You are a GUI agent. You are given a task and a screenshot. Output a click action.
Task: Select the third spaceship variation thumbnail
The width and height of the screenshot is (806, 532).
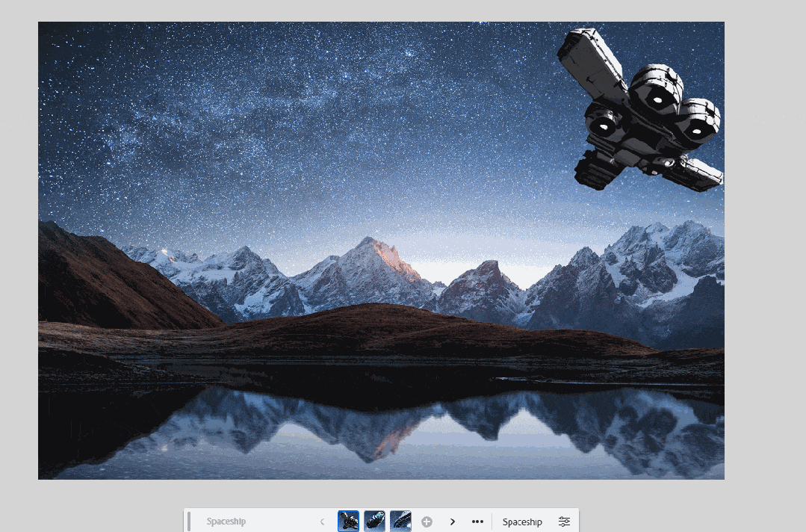(x=400, y=522)
